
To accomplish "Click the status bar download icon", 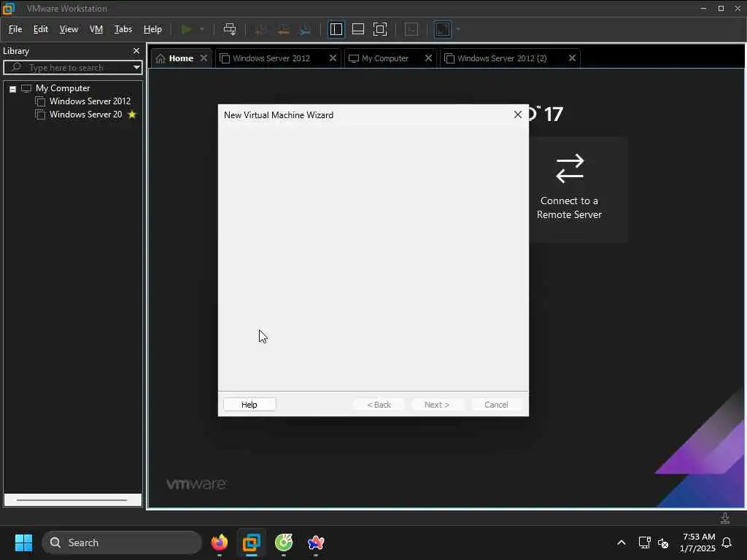I will point(725,518).
